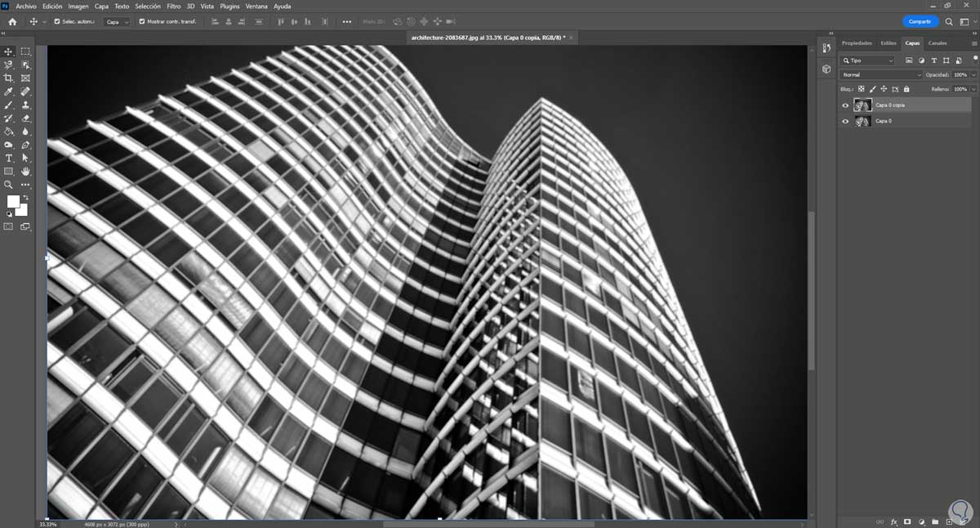Switch to the Propiedades tab
The image size is (980, 528).
coord(857,43)
